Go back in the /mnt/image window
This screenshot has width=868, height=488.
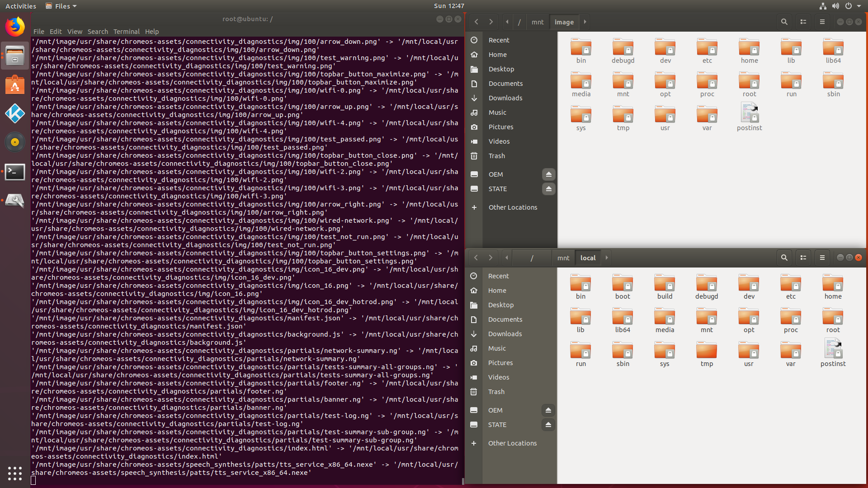pos(476,22)
